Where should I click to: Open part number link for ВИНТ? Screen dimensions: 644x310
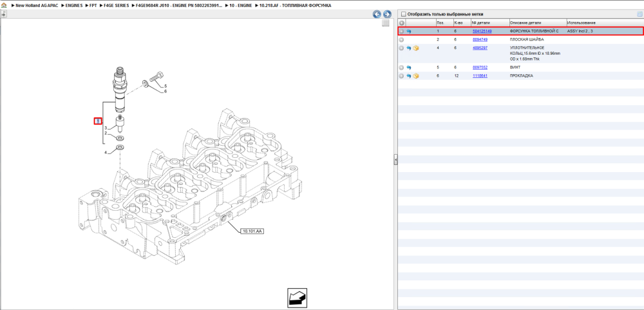[x=480, y=68]
